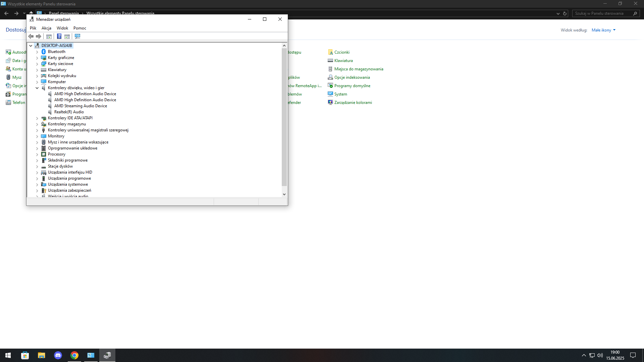Collapse the DESKTOP-AISJ4JB root node
Image resolution: width=644 pixels, height=362 pixels.
[31, 46]
